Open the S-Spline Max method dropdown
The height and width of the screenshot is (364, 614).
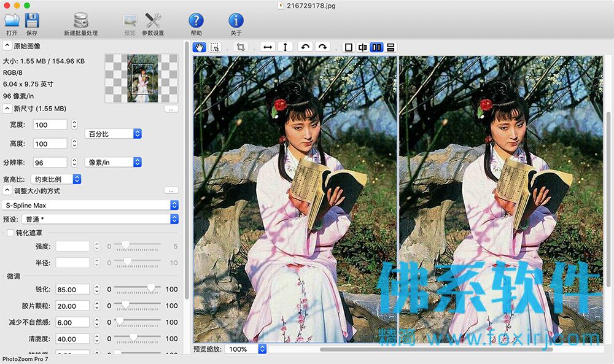(x=90, y=205)
